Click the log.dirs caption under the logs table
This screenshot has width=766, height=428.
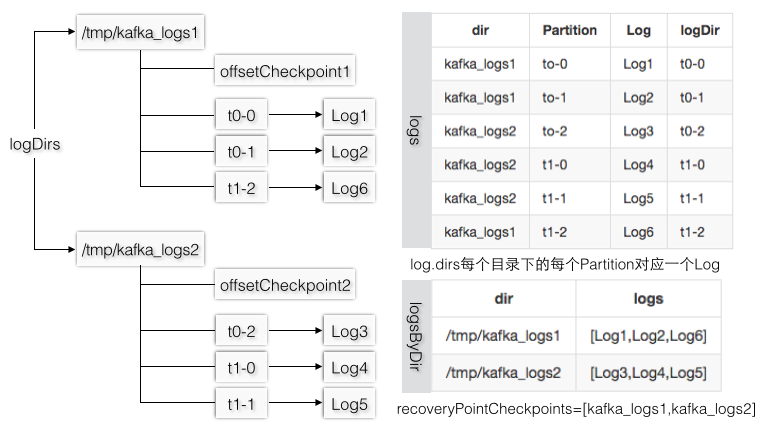click(x=566, y=265)
